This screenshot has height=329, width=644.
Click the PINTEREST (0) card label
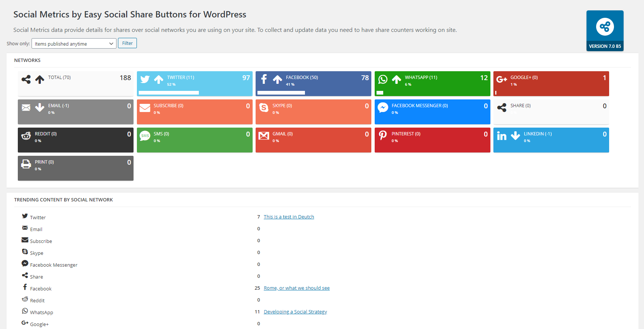(406, 134)
